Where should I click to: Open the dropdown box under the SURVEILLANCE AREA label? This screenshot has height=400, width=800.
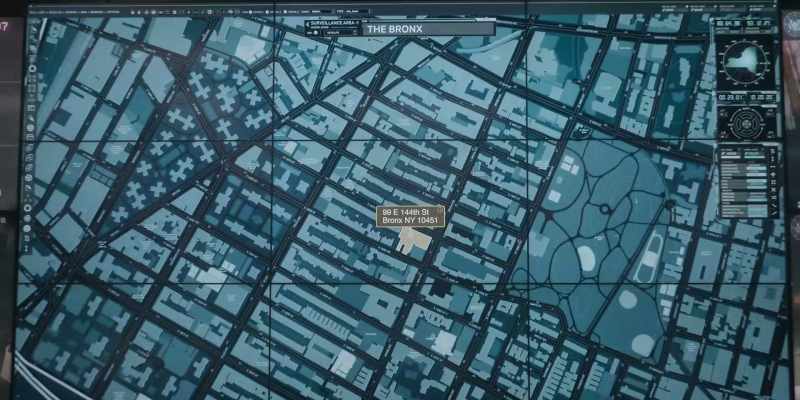(342, 33)
